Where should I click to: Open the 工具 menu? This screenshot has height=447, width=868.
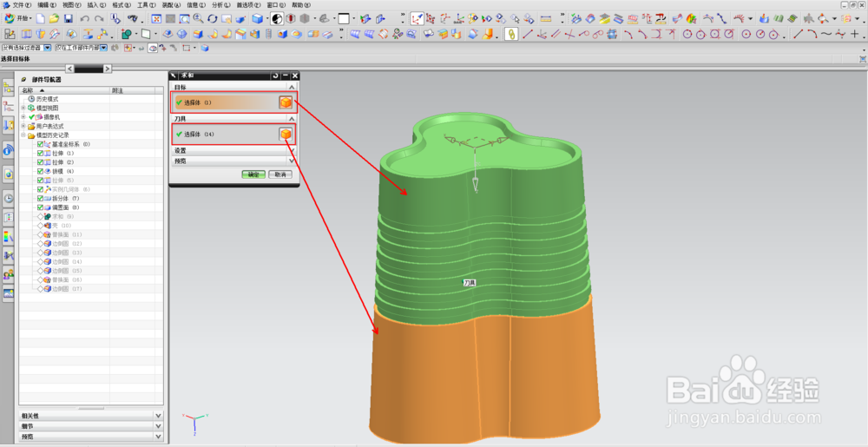(146, 4)
